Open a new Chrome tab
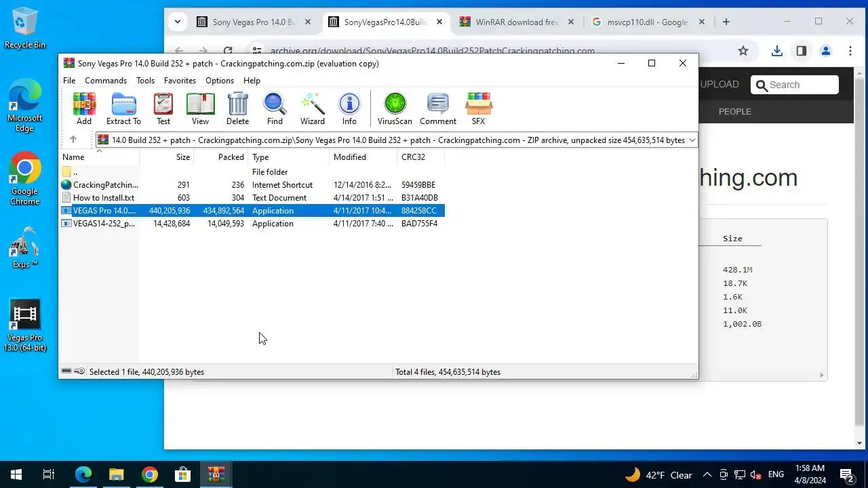Viewport: 868px width, 488px height. pyautogui.click(x=726, y=22)
